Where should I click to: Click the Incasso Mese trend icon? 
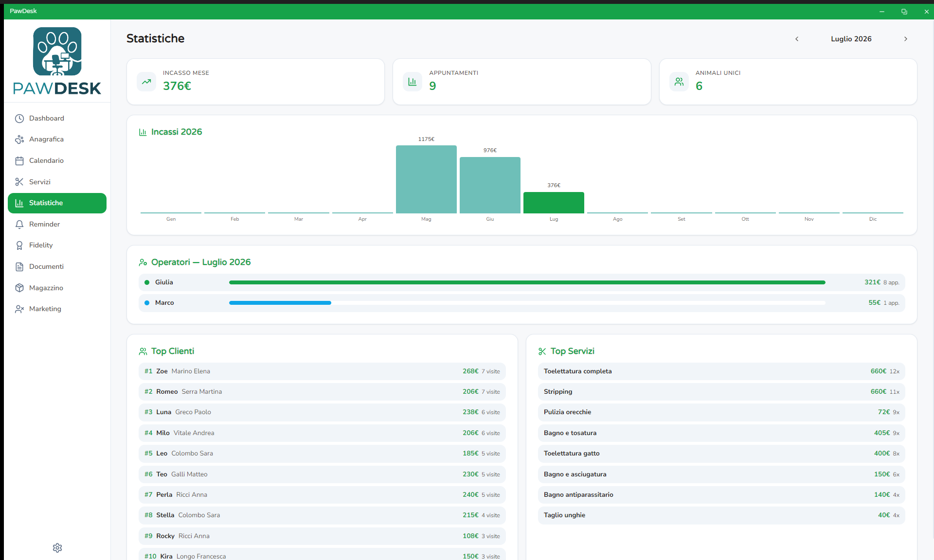(x=146, y=82)
